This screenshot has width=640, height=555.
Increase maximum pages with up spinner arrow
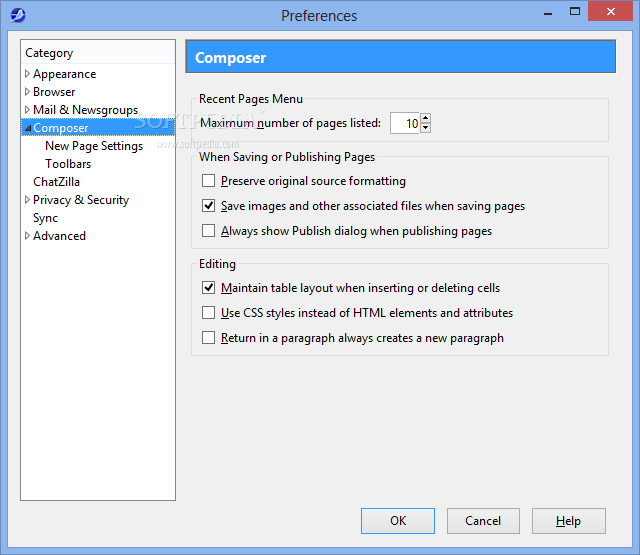425,118
